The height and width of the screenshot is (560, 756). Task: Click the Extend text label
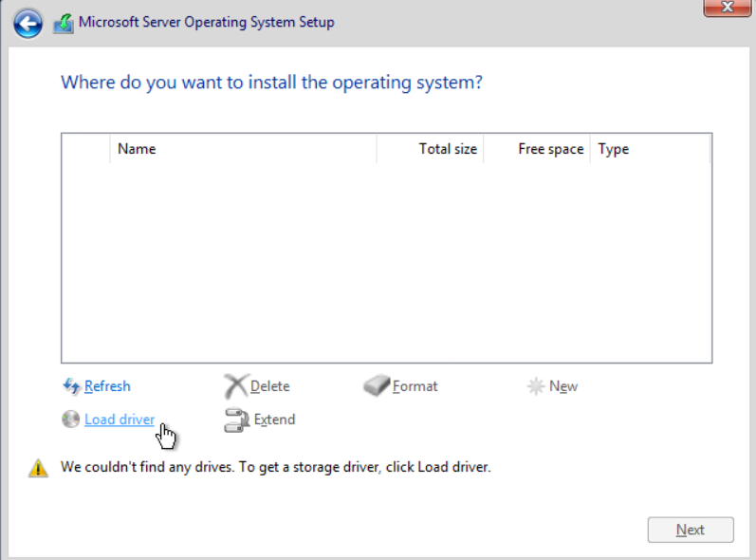pos(275,420)
